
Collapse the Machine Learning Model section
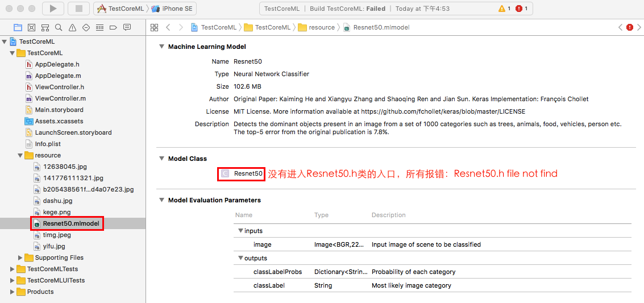click(x=161, y=47)
